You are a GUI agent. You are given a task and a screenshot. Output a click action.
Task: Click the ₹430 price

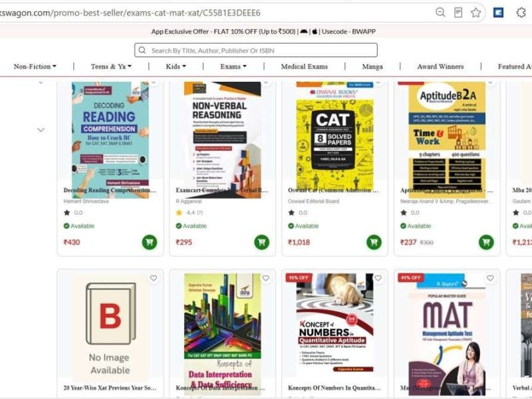coord(72,242)
